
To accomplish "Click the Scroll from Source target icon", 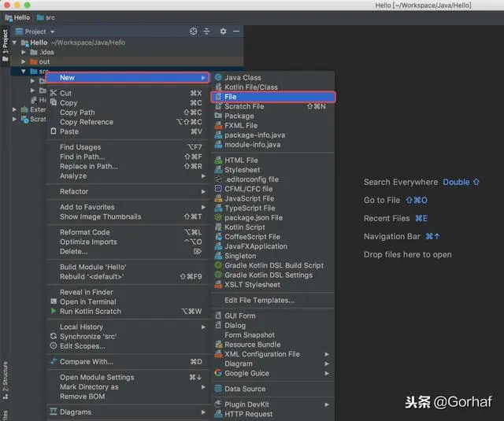I will pyautogui.click(x=193, y=31).
